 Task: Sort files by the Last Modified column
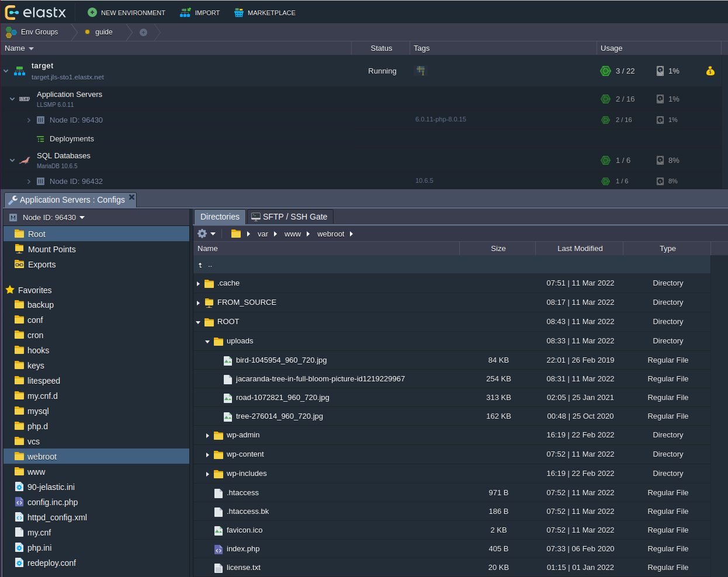[x=579, y=248]
